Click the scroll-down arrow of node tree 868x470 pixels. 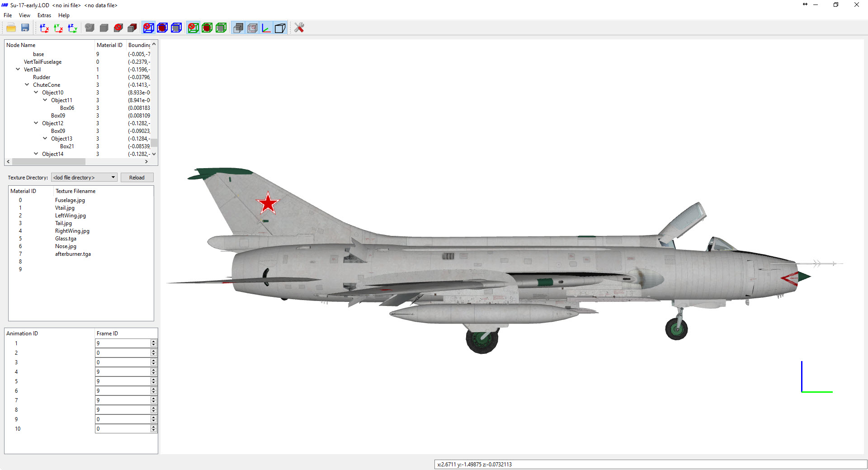[x=154, y=154]
